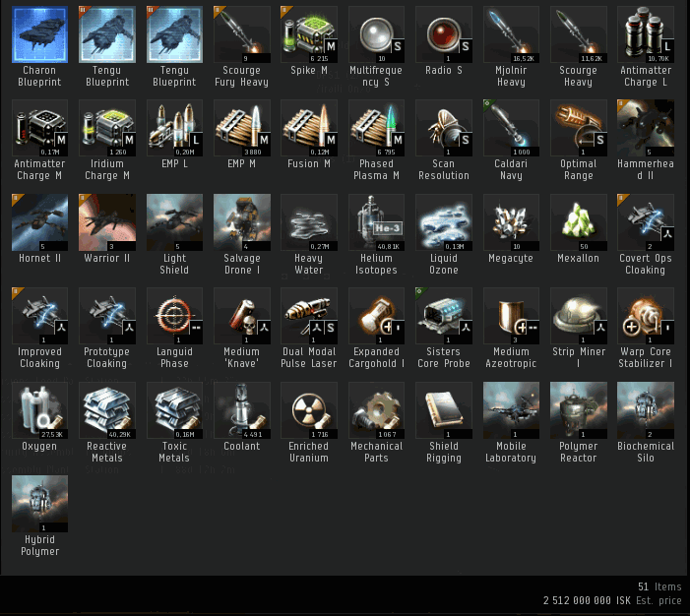Click the Mechanical Parts icon
Image resolution: width=690 pixels, height=616 pixels.
coord(376,410)
